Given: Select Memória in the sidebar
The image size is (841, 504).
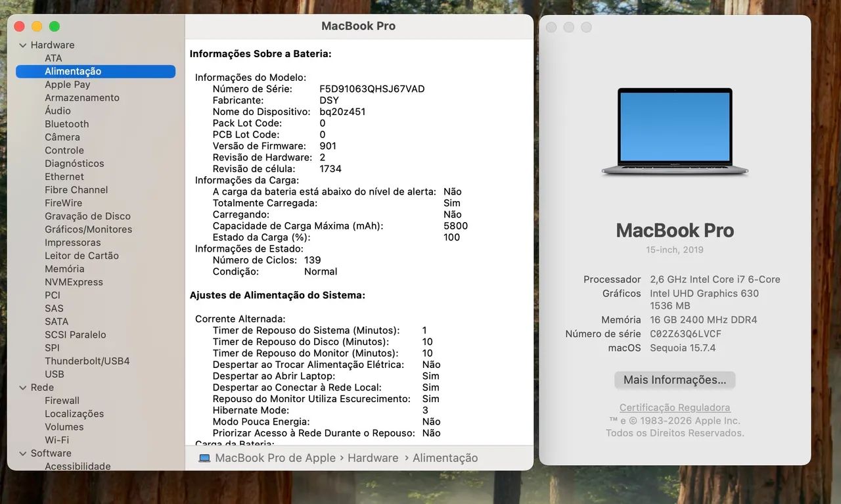Looking at the screenshot, I should [x=64, y=268].
